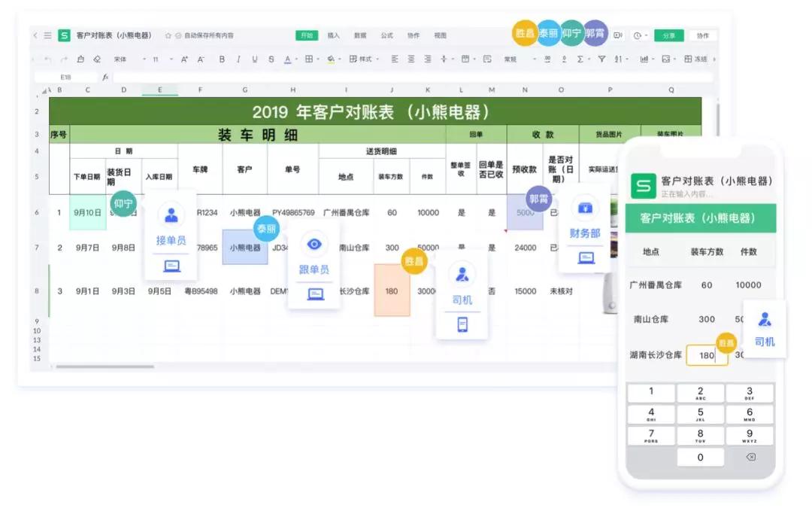
Task: Select the filter funnel icon
Action: click(601, 59)
